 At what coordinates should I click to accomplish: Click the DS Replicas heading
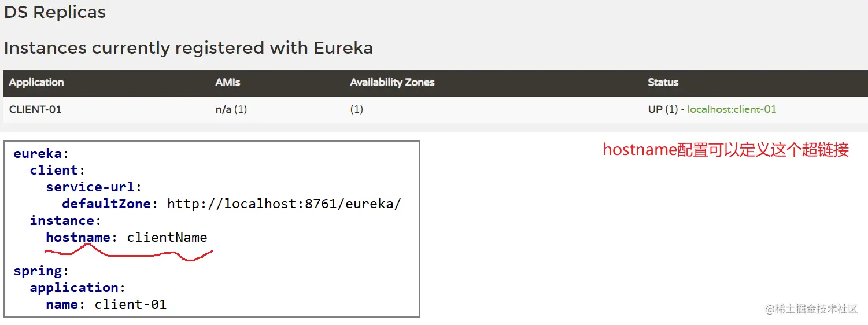coord(55,13)
